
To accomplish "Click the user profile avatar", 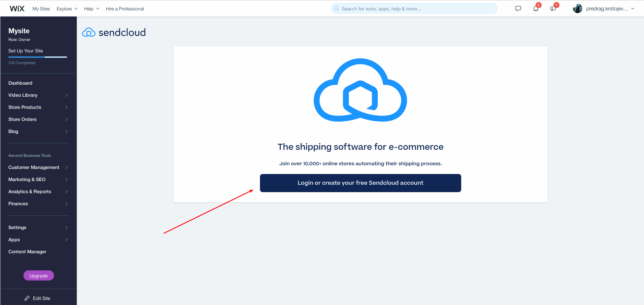I will coord(578,9).
